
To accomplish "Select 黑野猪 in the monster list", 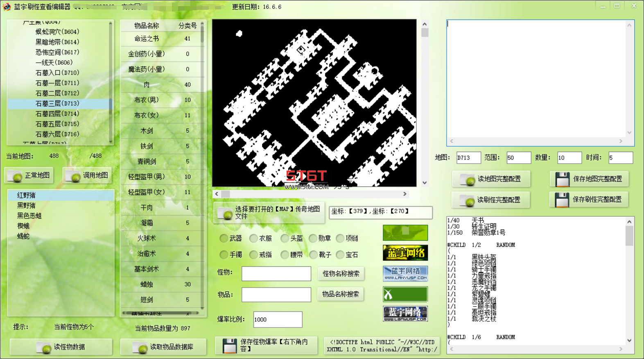I will [x=26, y=205].
